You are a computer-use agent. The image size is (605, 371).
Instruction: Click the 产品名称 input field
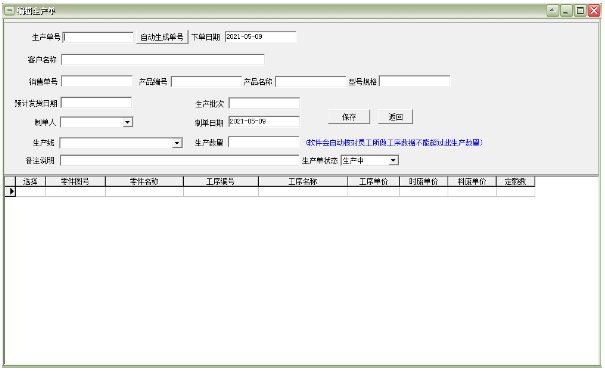click(x=311, y=81)
